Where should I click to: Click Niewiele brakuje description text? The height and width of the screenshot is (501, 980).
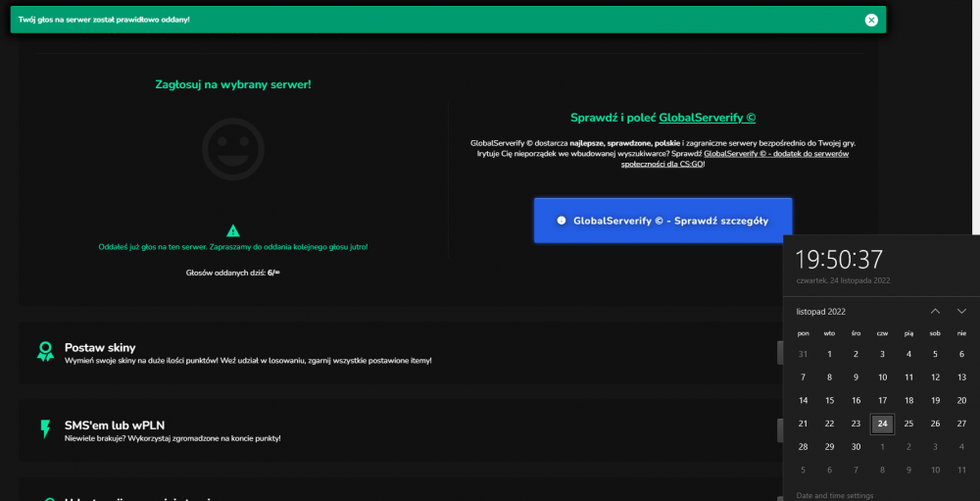tap(172, 438)
